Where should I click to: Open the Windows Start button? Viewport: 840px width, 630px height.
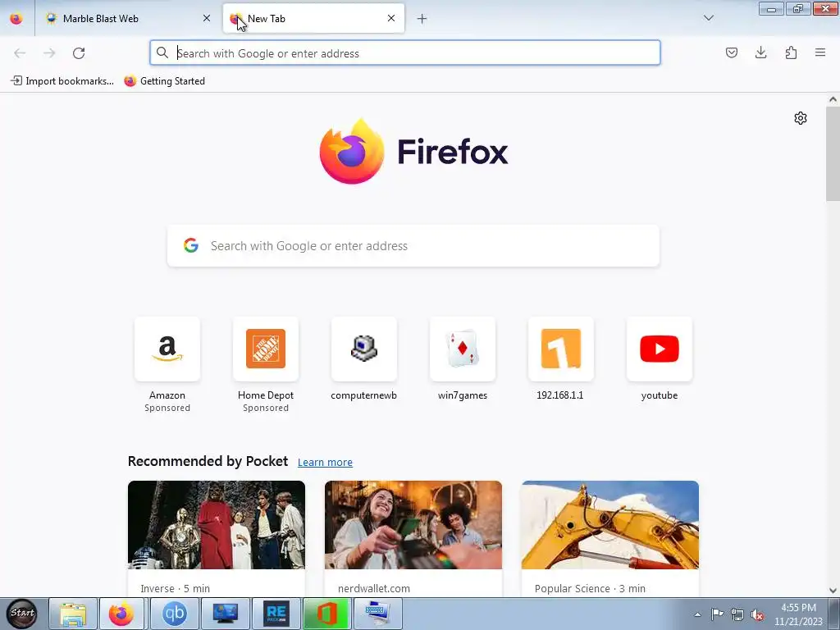coord(22,614)
